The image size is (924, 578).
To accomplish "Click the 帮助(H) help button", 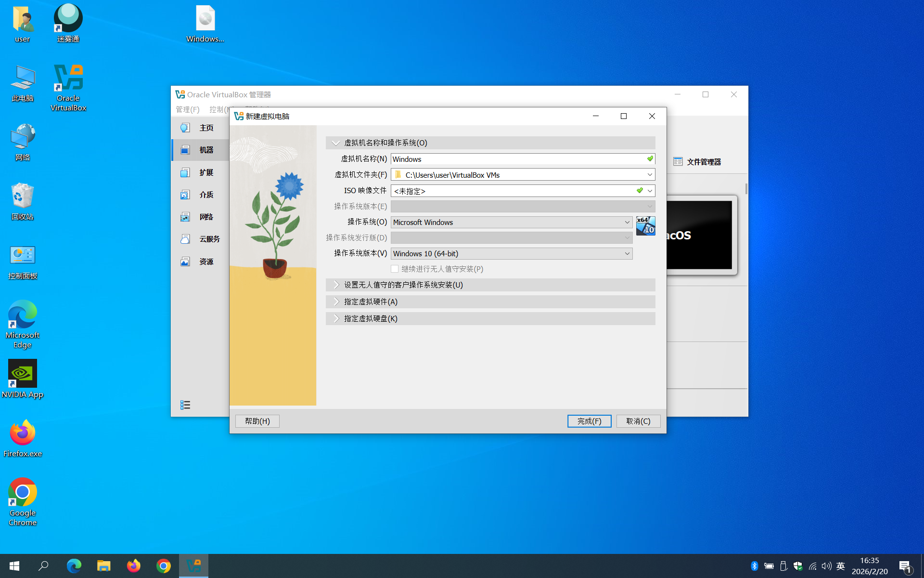I will 257,421.
